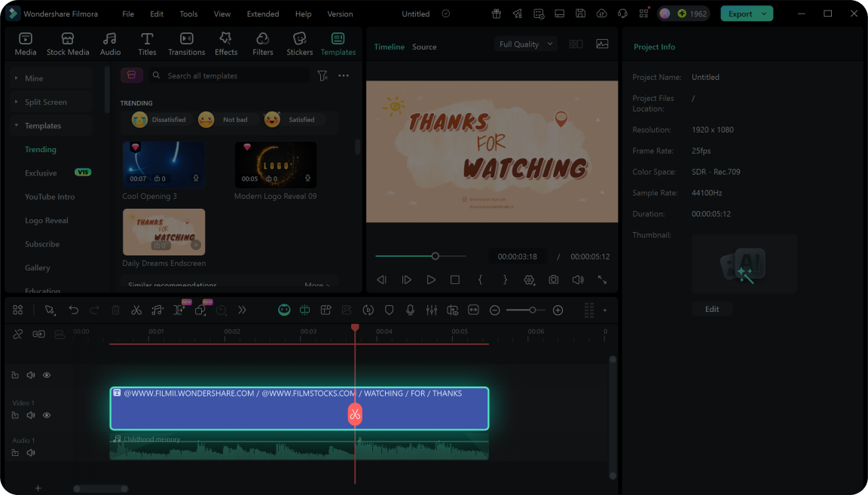Expand the Mine section
The width and height of the screenshot is (868, 495).
pos(51,78)
